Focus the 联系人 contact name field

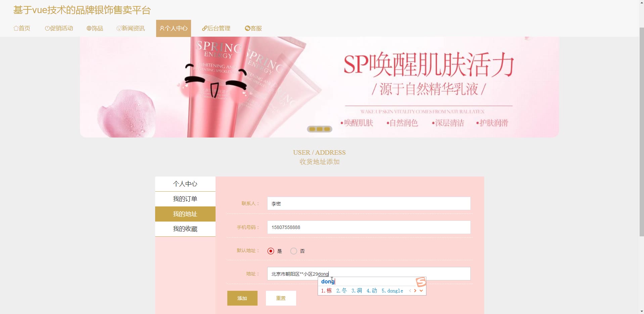pos(369,203)
